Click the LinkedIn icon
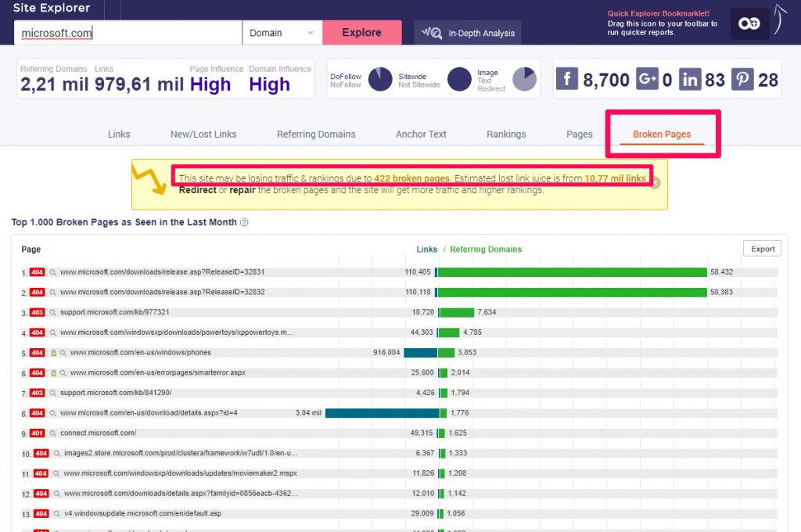Viewport: 801px width, 532px height. (690, 79)
